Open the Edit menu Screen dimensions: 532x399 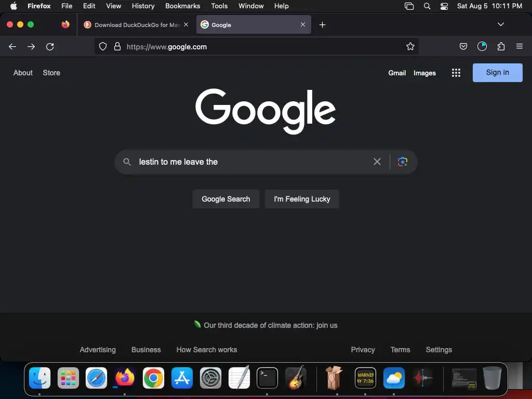click(89, 6)
